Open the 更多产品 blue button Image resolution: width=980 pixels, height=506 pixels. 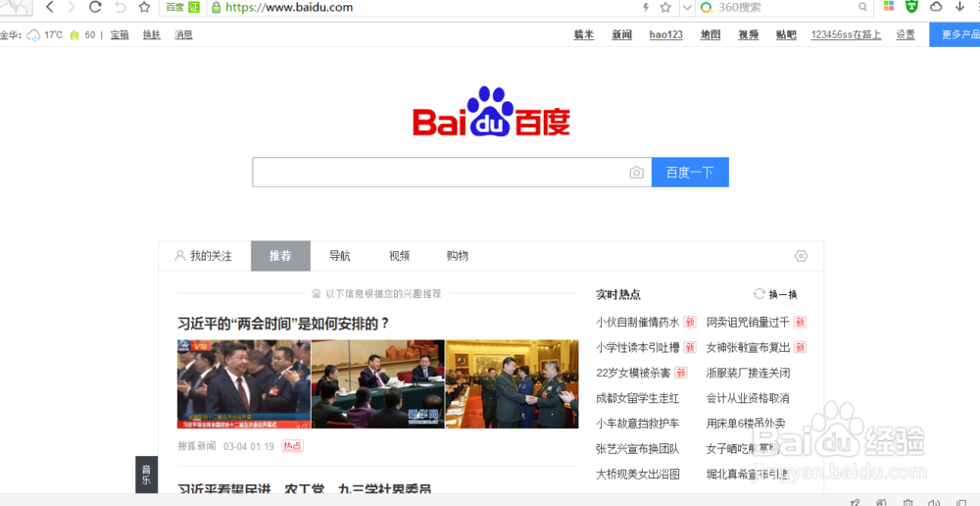tap(955, 34)
